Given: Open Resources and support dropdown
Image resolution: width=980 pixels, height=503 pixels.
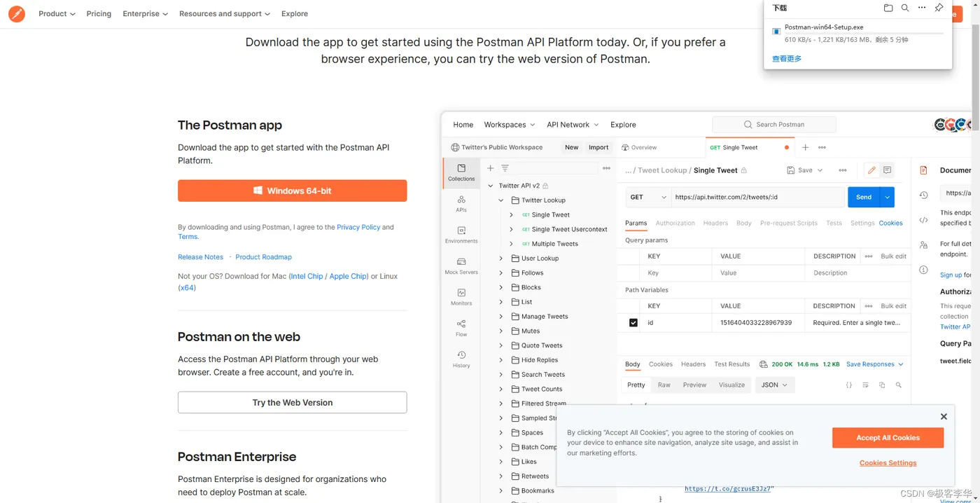Looking at the screenshot, I should click(x=224, y=13).
